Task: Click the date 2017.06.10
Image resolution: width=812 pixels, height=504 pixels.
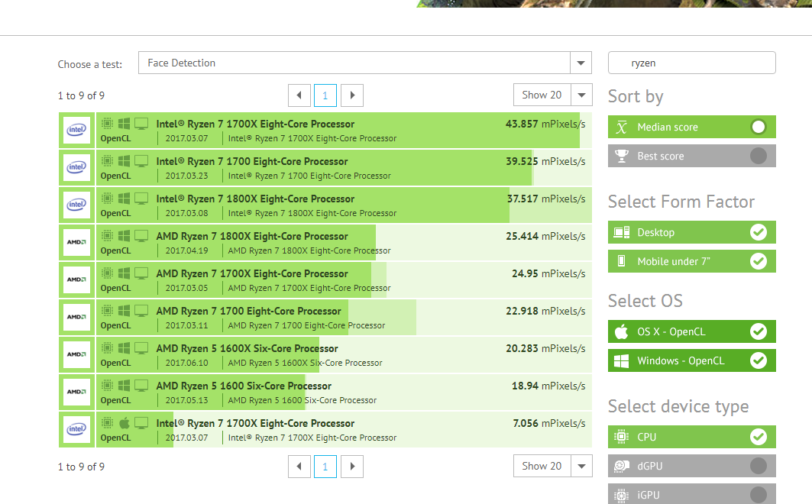Action: coord(186,363)
